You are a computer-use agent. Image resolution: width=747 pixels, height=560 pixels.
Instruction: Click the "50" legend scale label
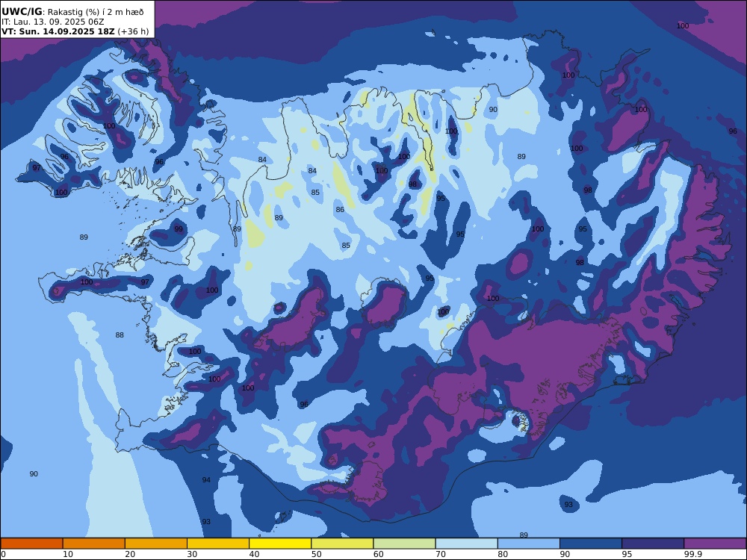316,554
